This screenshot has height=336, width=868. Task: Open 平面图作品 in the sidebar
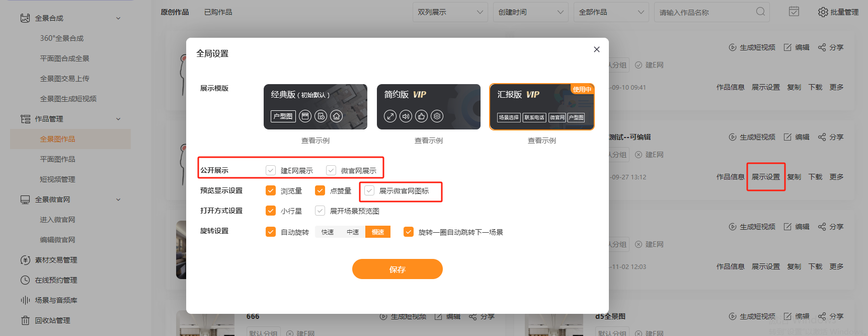coord(57,159)
